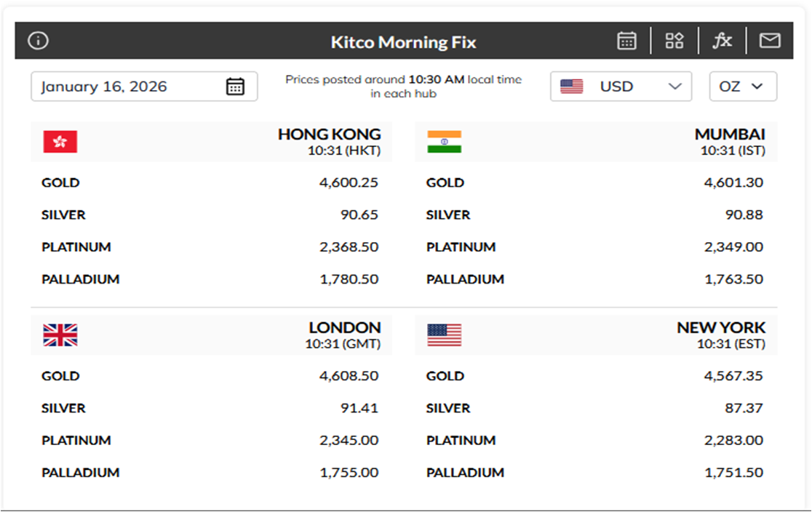The image size is (812, 512).
Task: Select the HONG KONG hub header
Action: [329, 134]
